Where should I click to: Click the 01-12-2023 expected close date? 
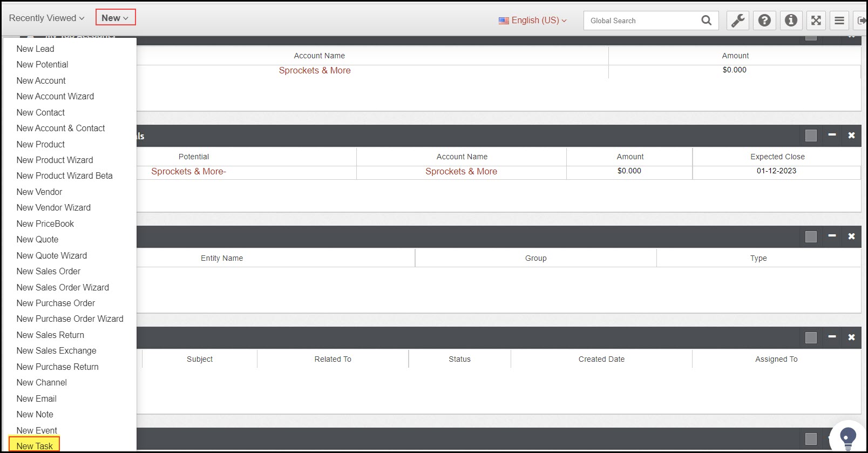coord(776,171)
